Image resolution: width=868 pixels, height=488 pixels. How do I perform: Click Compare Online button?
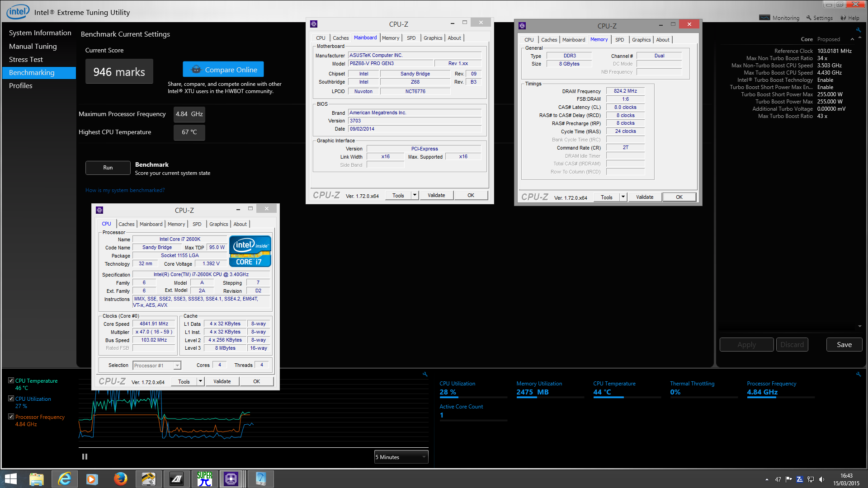(x=223, y=70)
